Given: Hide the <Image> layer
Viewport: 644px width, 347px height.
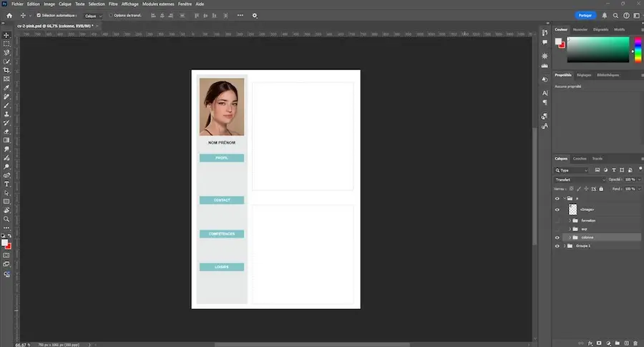Looking at the screenshot, I should (557, 210).
